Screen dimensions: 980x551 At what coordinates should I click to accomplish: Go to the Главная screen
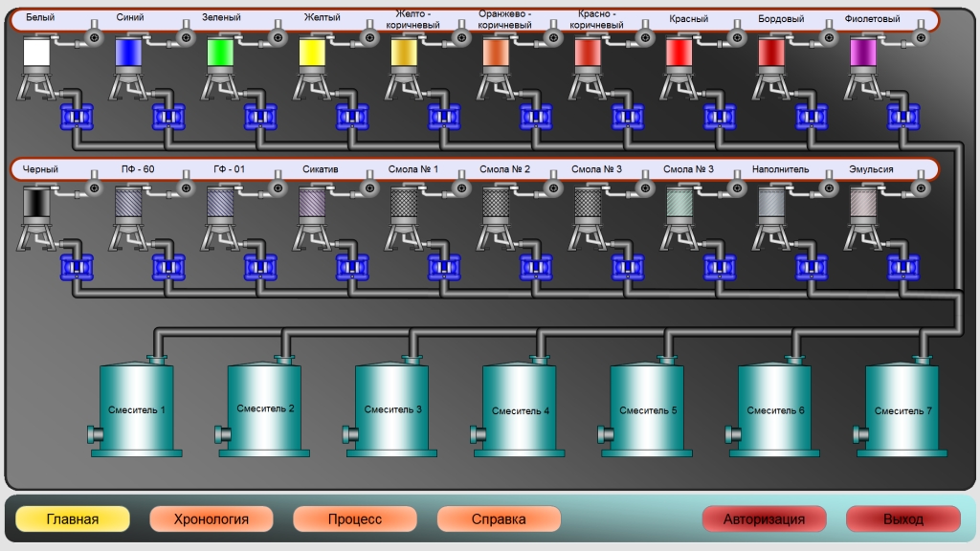coord(73,519)
